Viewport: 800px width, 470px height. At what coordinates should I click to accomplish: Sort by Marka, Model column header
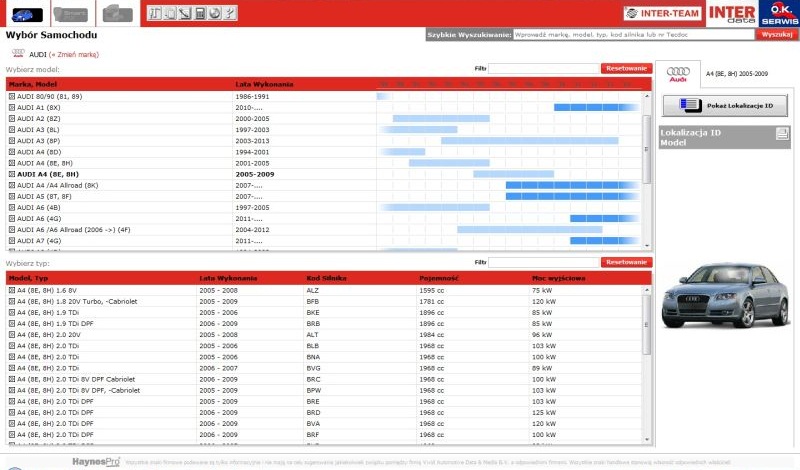coord(33,84)
